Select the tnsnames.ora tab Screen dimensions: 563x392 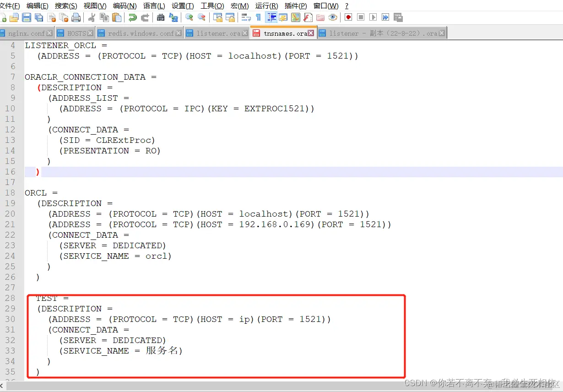(x=283, y=33)
